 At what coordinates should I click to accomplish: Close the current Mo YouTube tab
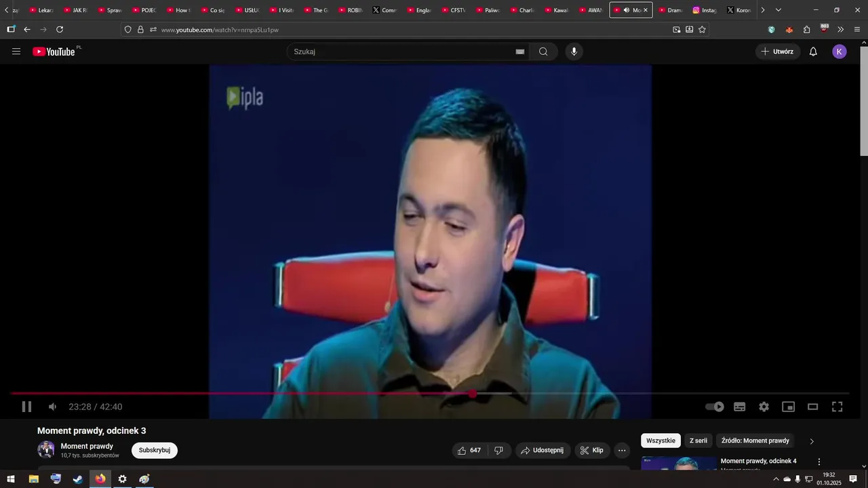click(646, 10)
